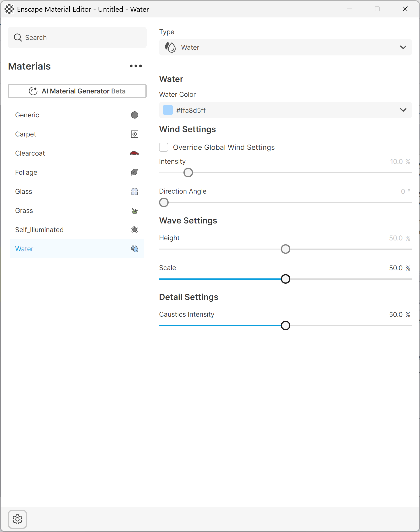
Task: Click the hex value #ffa8d5ff
Action: (191, 110)
